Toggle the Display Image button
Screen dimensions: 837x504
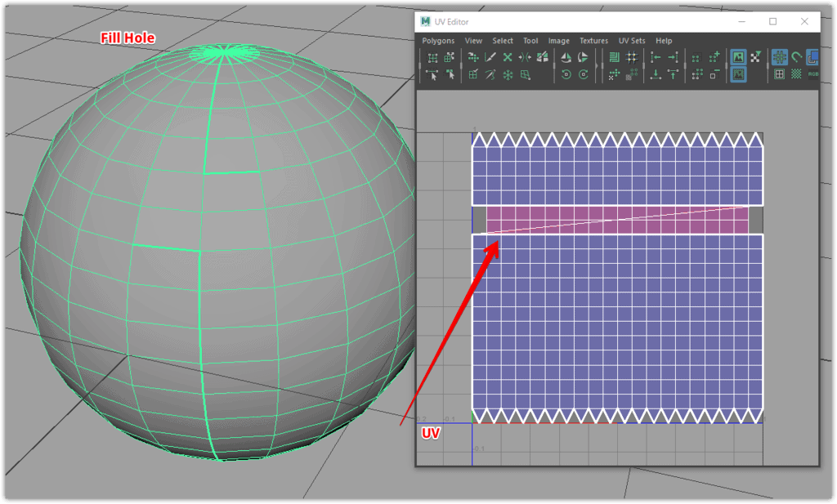(x=737, y=57)
